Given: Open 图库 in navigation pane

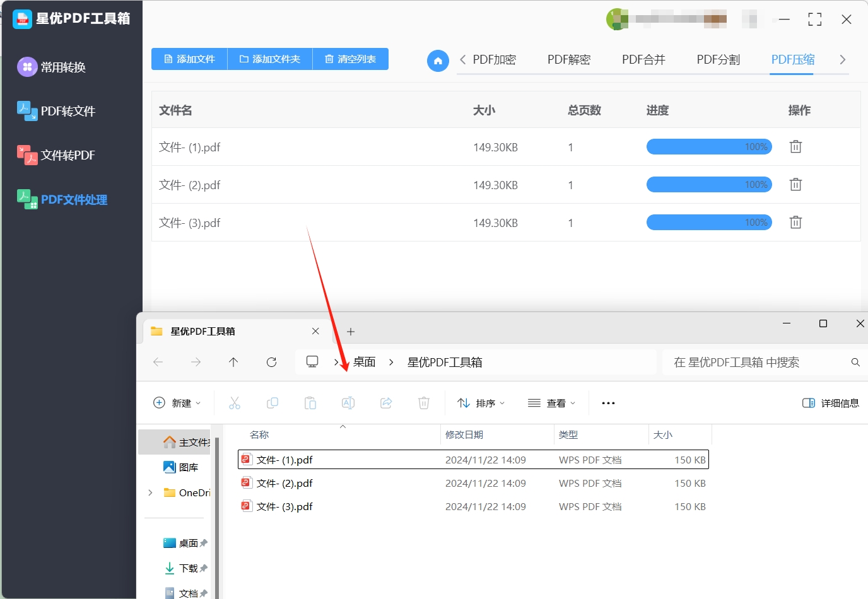Looking at the screenshot, I should tap(181, 467).
